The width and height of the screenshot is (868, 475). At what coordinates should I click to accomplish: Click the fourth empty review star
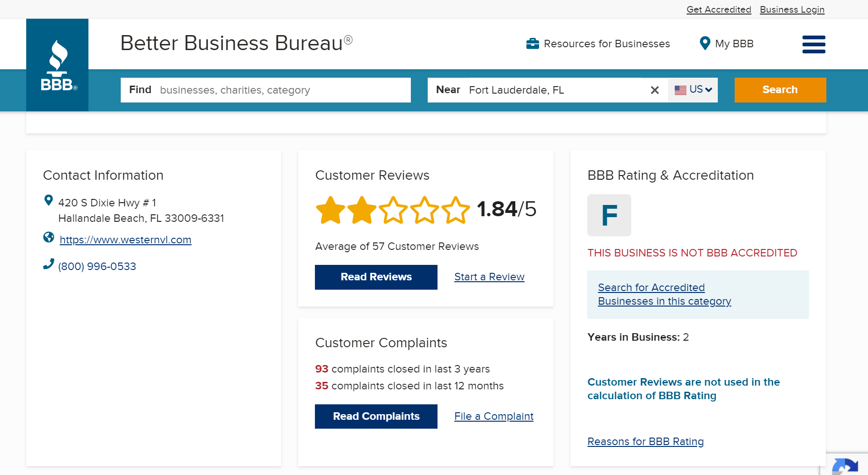(424, 210)
